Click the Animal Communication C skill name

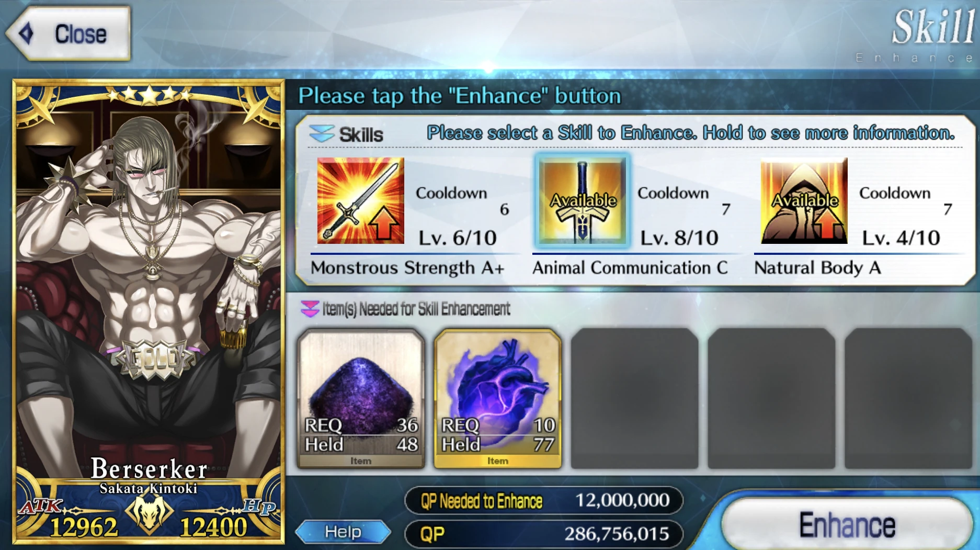point(630,268)
